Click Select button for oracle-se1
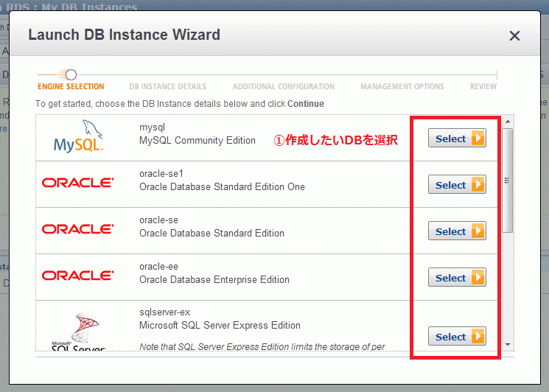The height and width of the screenshot is (392, 549). [x=457, y=184]
